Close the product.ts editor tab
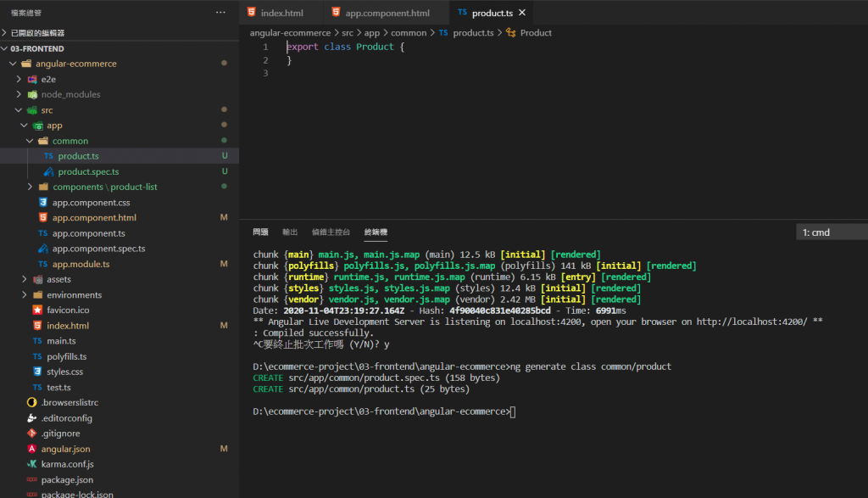Viewport: 868px width, 498px height. [521, 13]
